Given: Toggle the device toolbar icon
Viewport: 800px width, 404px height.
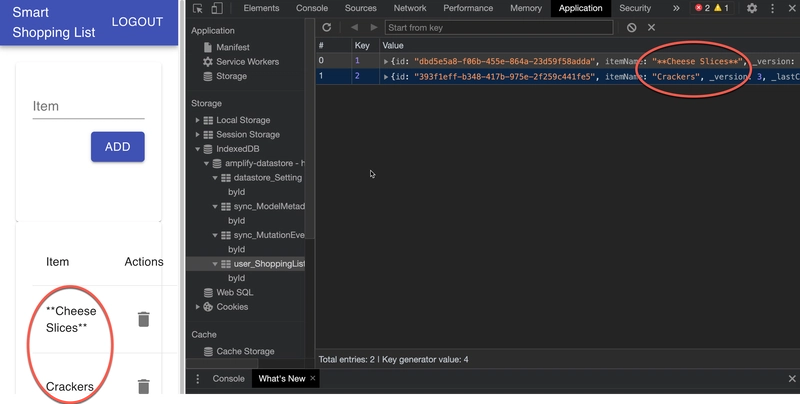Looking at the screenshot, I should click(219, 8).
